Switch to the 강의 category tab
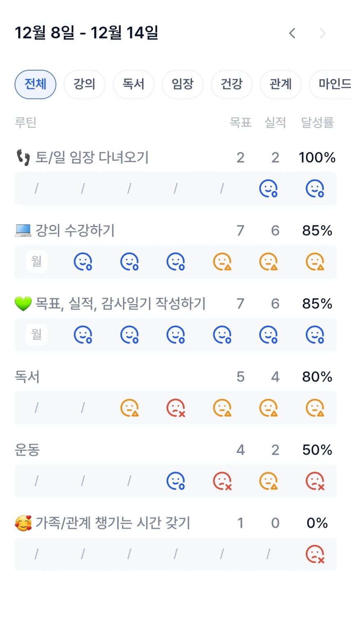 coord(84,84)
